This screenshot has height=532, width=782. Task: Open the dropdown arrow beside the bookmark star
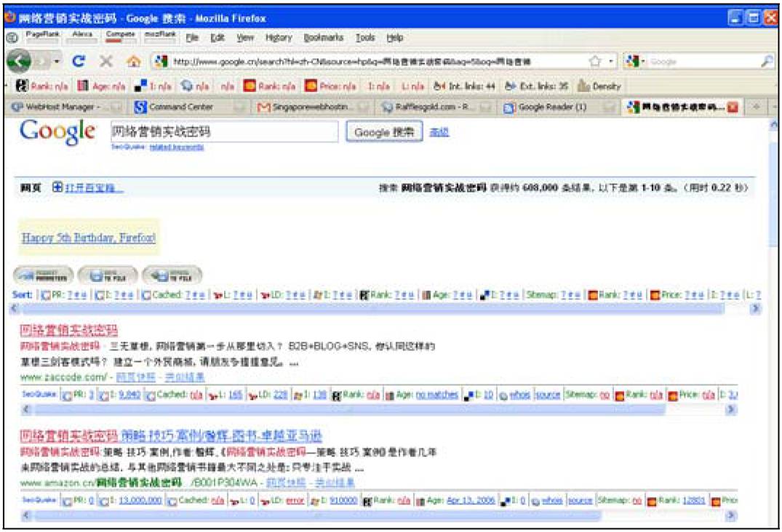(x=612, y=61)
